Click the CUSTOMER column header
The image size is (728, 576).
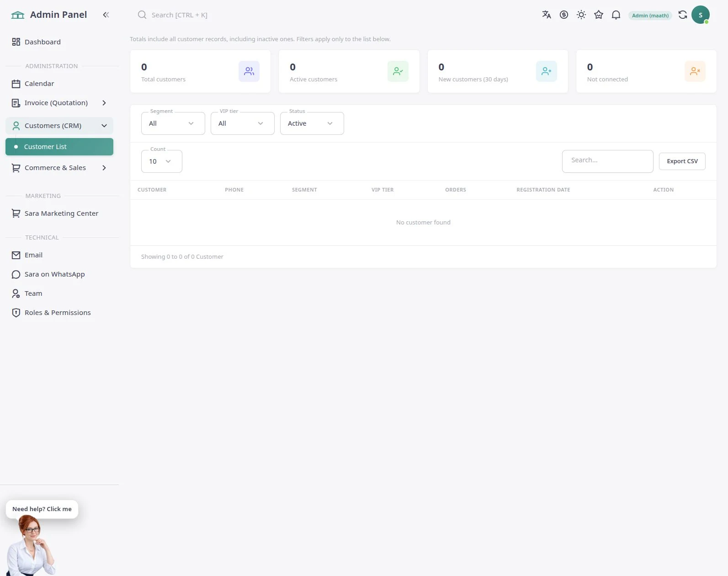(152, 190)
